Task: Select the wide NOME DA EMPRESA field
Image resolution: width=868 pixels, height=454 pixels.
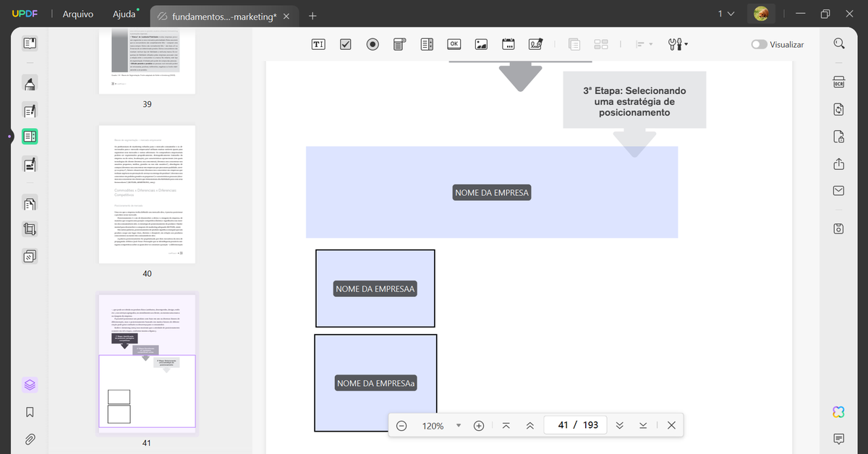Action: 492,192
